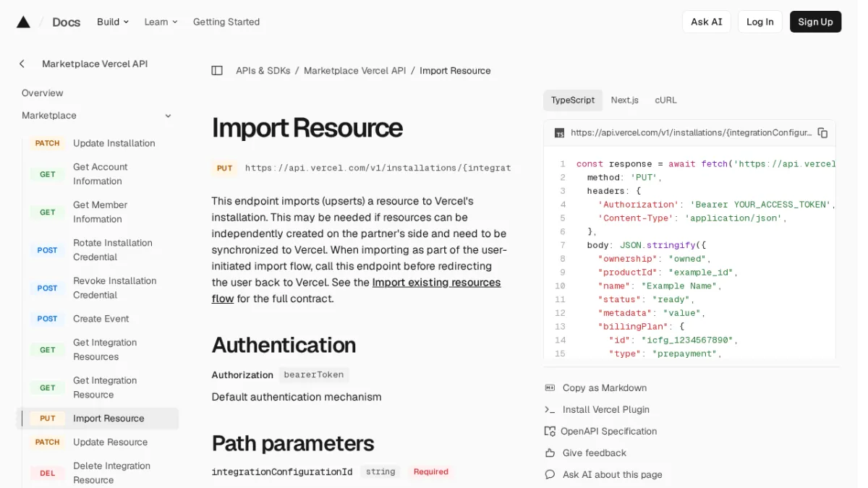Click the APIs & SDKs breadcrumb

(263, 71)
